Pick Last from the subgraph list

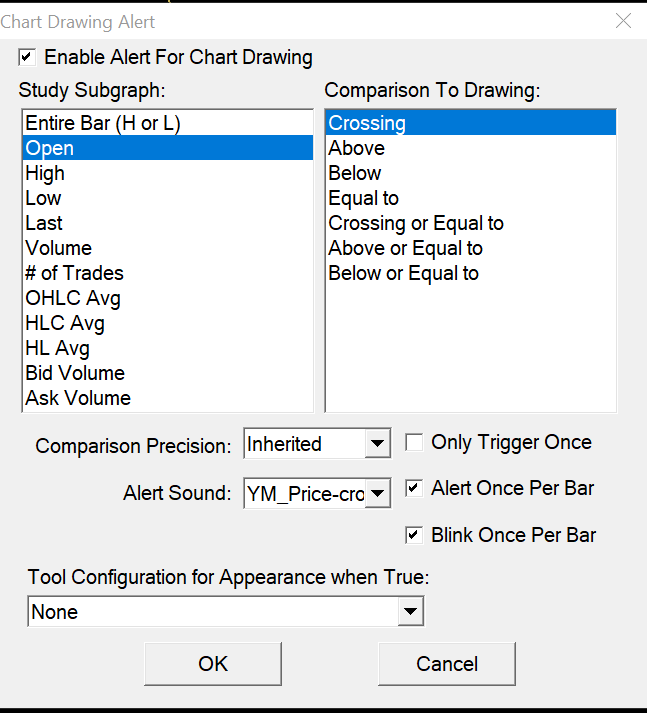tap(44, 223)
